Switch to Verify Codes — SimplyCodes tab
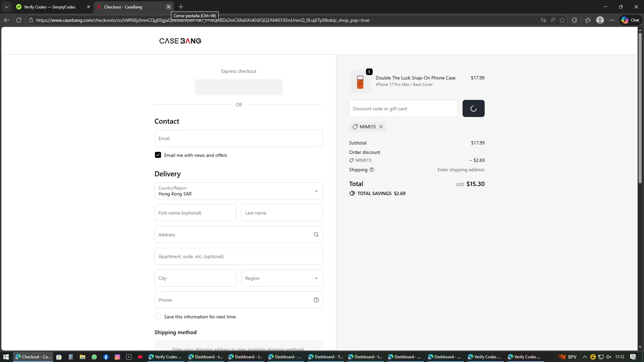This screenshot has width=644, height=362. pos(49,7)
